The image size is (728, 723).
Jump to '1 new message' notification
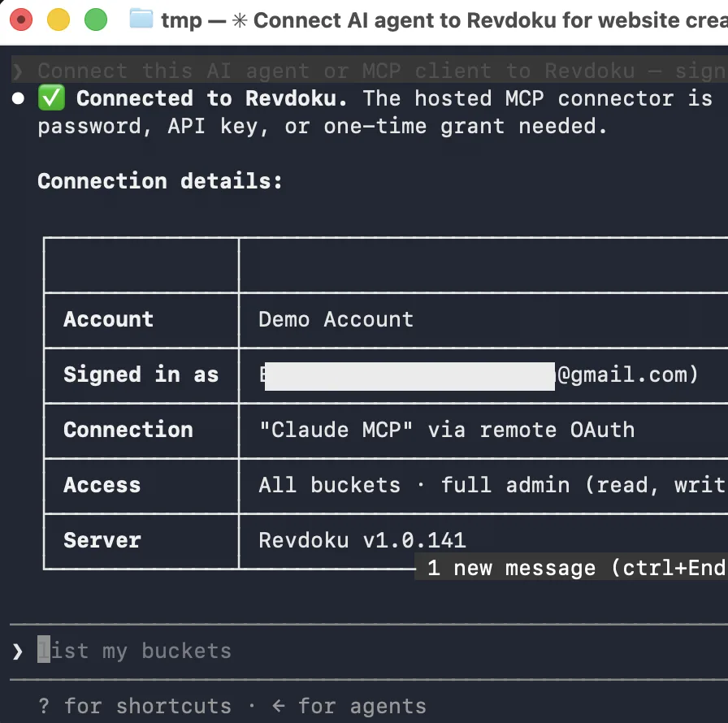pyautogui.click(x=571, y=567)
